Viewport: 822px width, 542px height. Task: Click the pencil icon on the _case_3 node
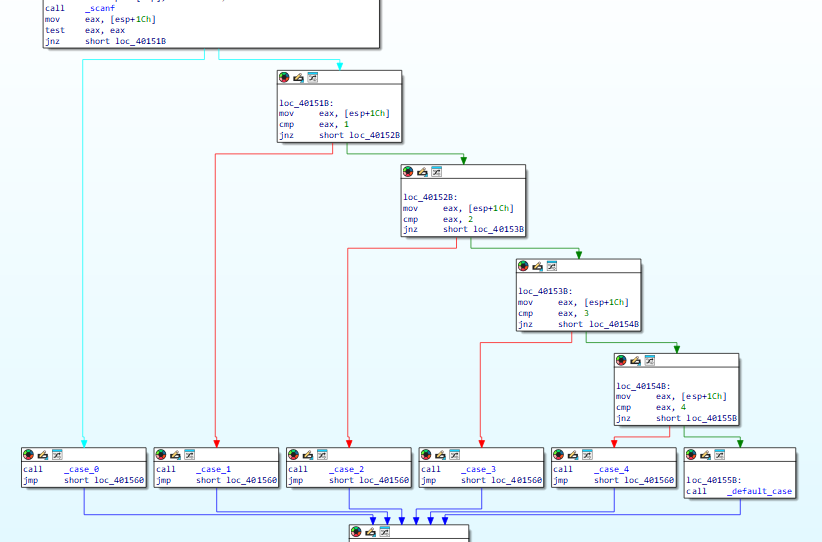[x=440, y=455]
